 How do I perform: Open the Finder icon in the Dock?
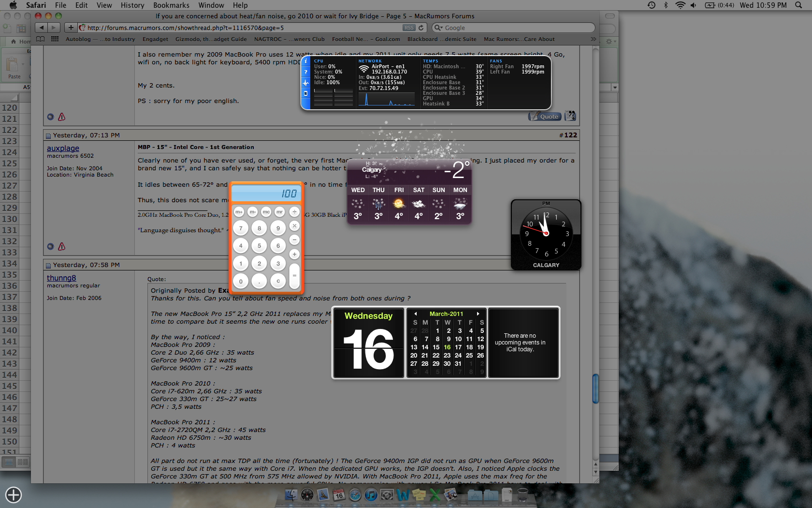[x=291, y=495]
